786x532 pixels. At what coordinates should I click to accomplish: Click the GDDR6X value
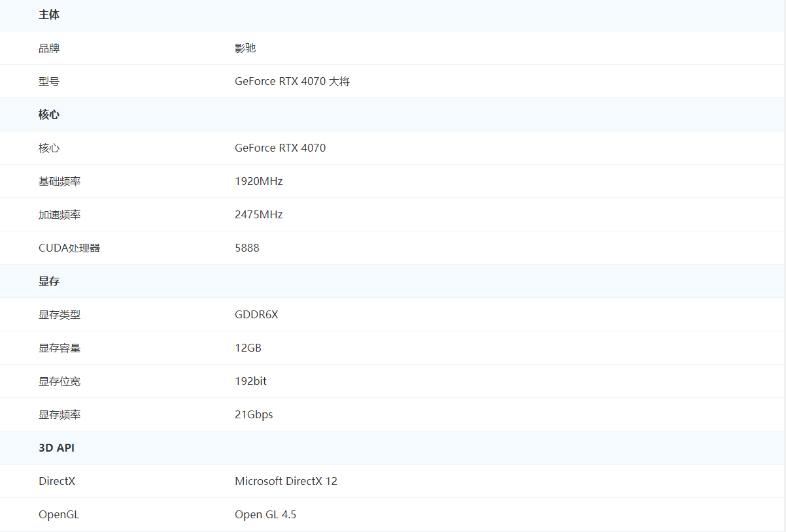(256, 314)
